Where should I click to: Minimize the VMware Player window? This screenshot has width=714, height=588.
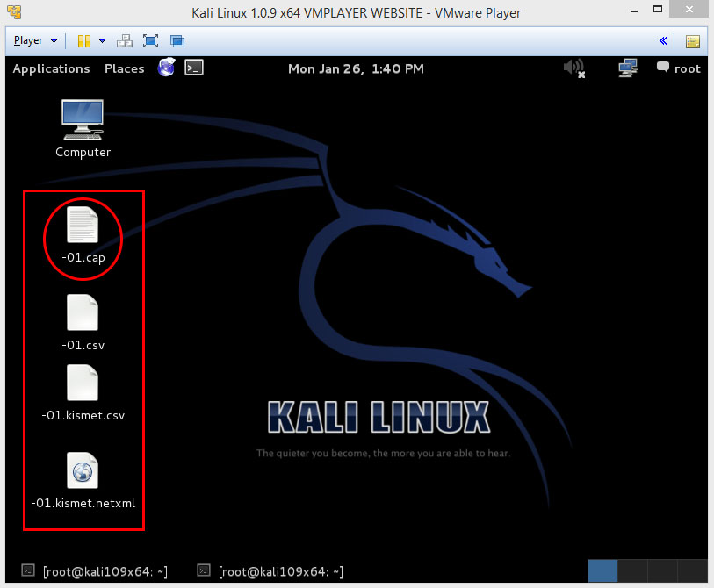click(x=634, y=10)
